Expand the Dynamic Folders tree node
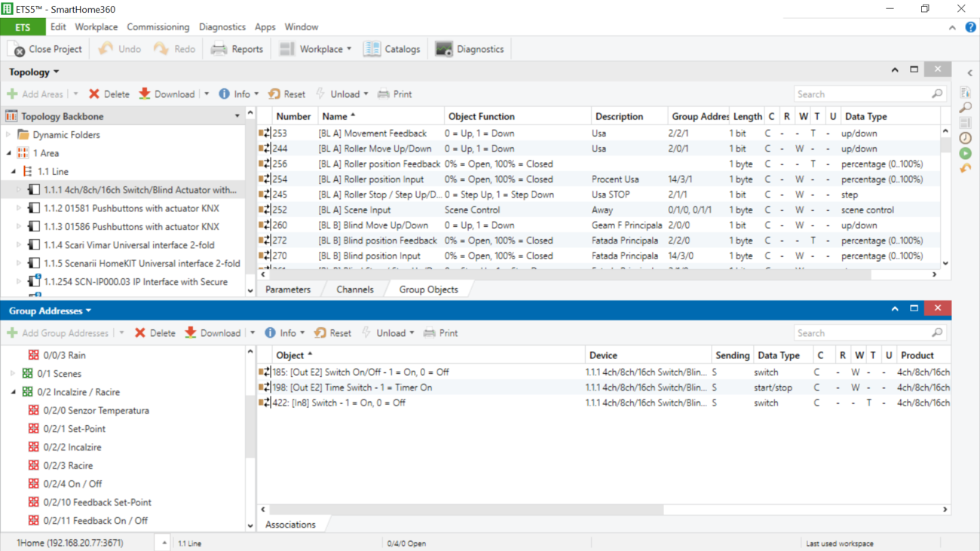 (9, 135)
